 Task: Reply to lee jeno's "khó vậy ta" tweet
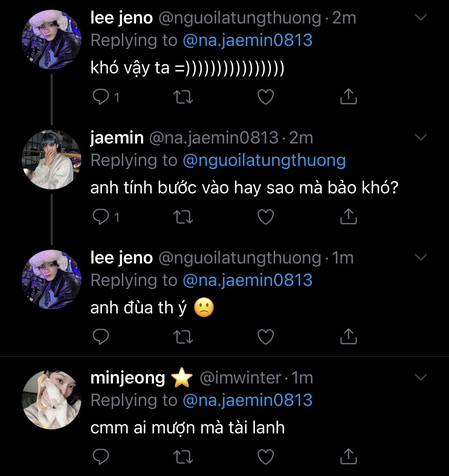pos(101,97)
